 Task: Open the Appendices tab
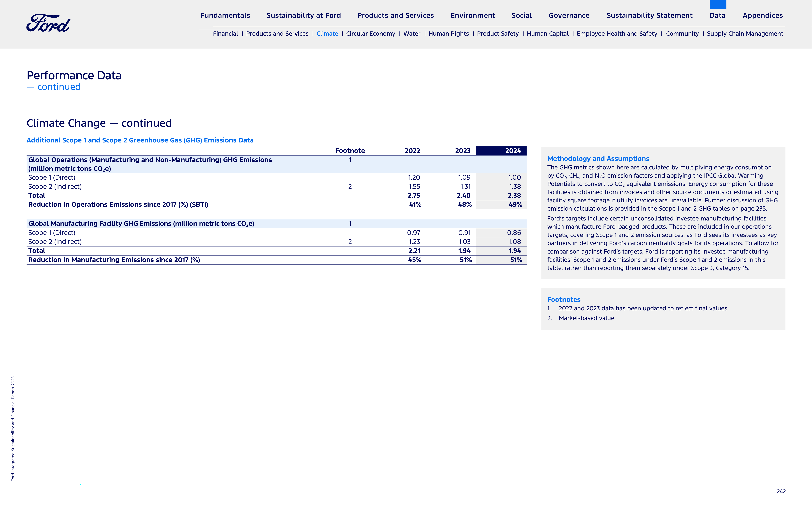point(763,15)
